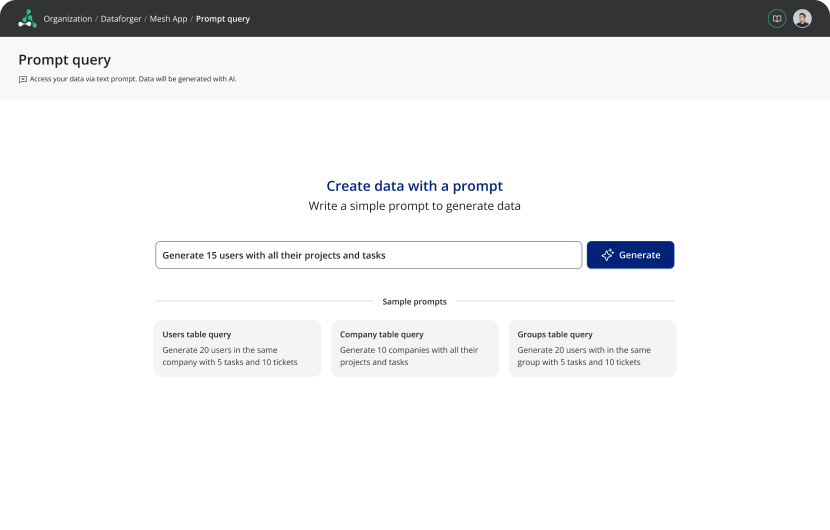The image size is (830, 530).
Task: Click 'Write a simple prompt' subtitle
Action: pos(414,206)
